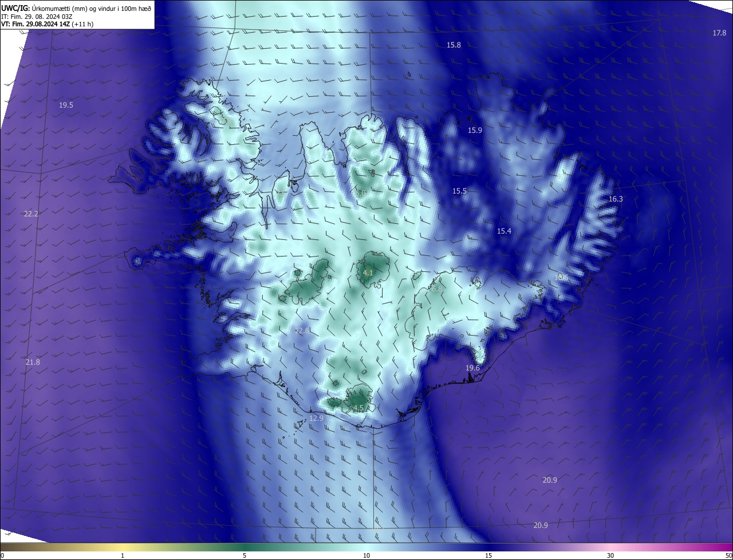
Task: Click the map title "UWC/IG: Úrkomumætti (mm)" line
Action: pyautogui.click(x=76, y=7)
